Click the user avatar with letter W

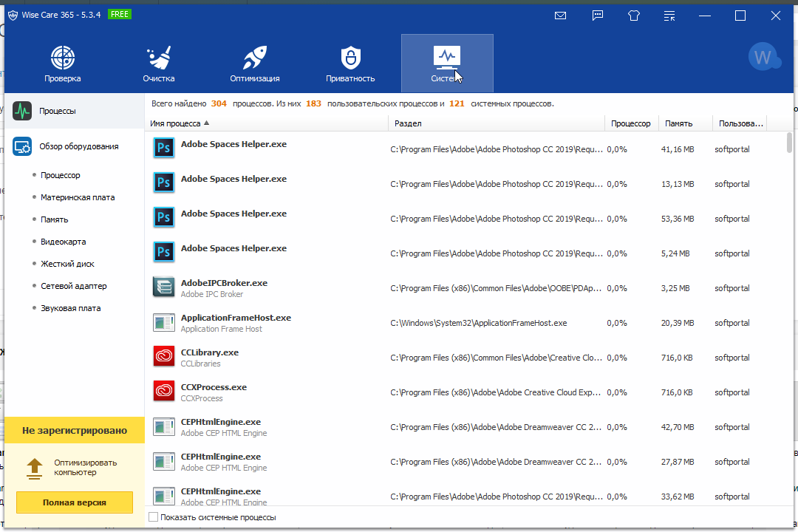coord(763,58)
